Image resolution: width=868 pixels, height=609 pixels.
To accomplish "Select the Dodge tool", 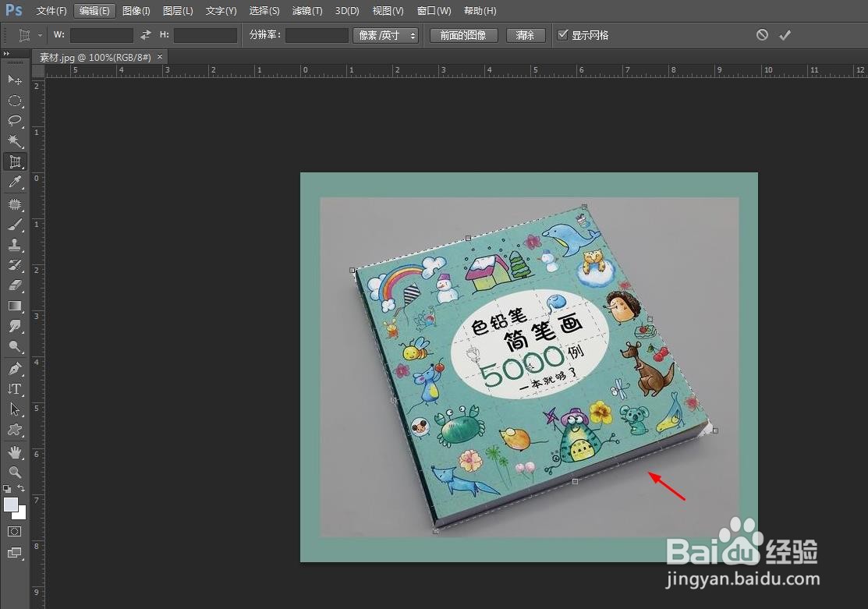I will tap(15, 346).
